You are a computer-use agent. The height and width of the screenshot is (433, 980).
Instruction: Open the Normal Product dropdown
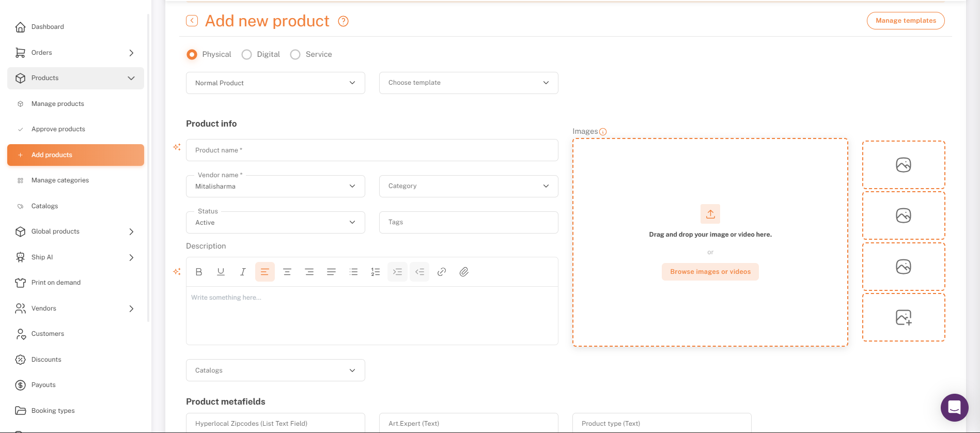pos(275,83)
